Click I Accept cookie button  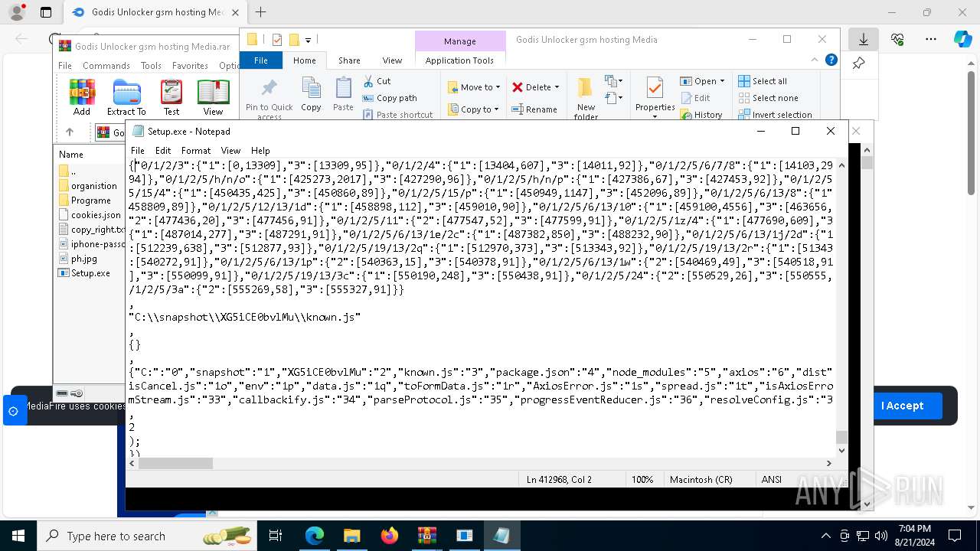click(902, 406)
